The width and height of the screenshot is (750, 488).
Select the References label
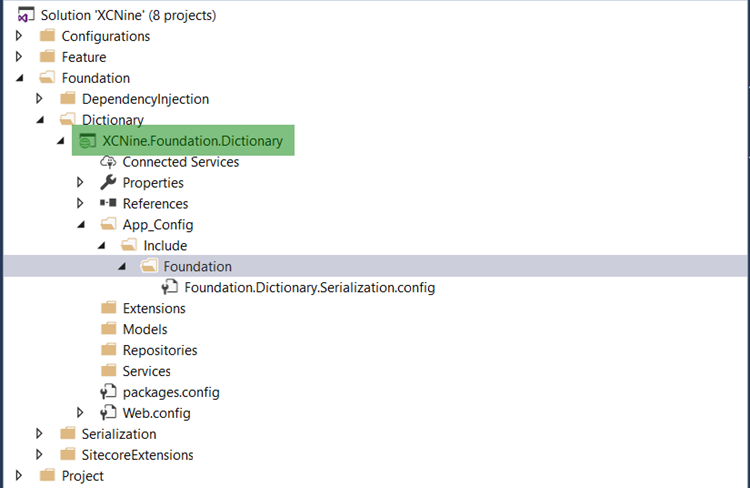[155, 204]
